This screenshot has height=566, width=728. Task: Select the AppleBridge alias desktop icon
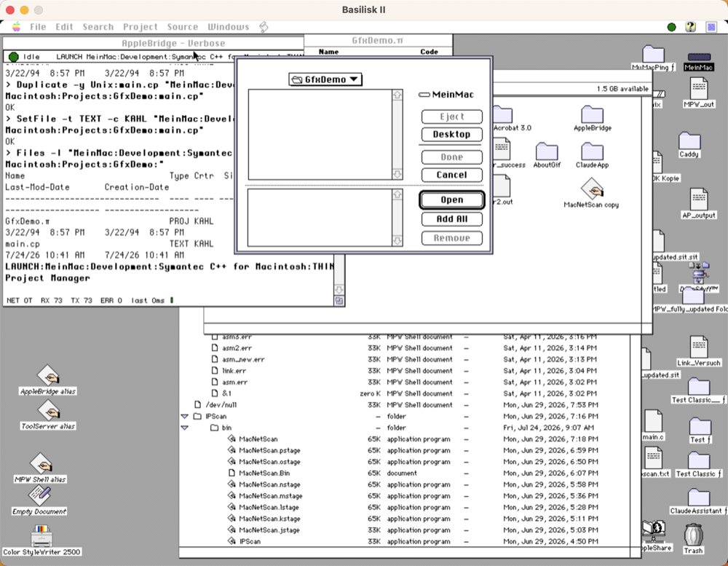[x=48, y=375]
